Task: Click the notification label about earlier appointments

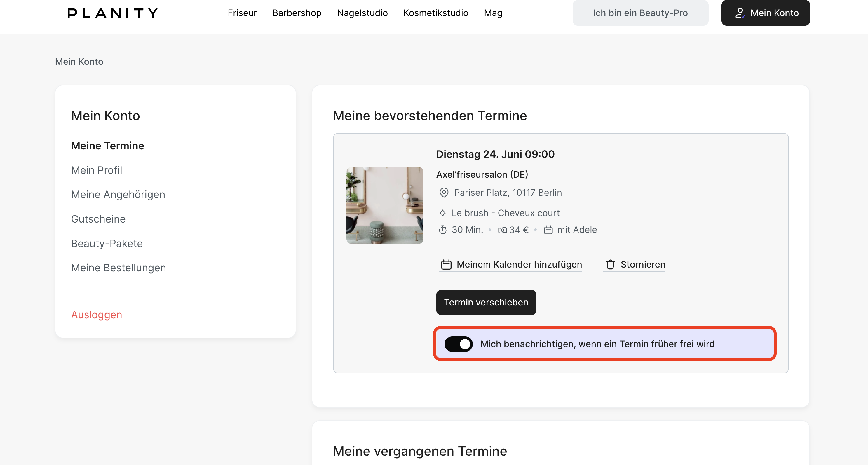Action: 597,344
